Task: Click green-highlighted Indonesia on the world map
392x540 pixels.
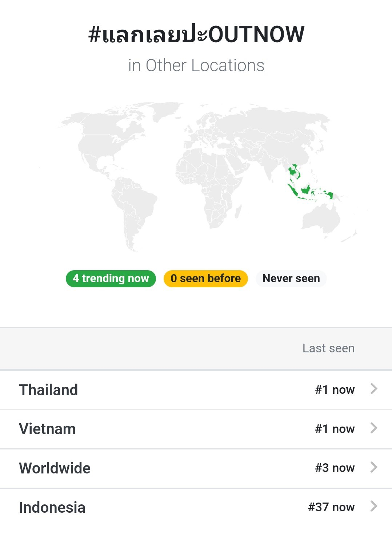Action: (305, 190)
